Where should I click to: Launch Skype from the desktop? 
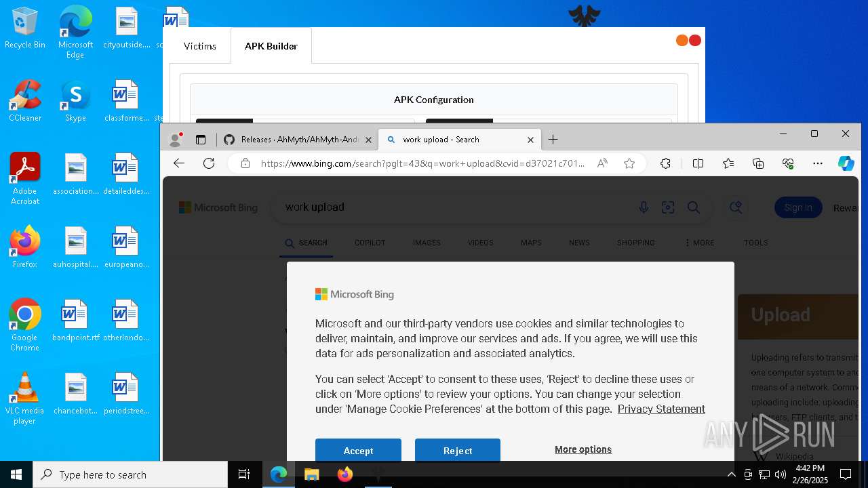75,102
